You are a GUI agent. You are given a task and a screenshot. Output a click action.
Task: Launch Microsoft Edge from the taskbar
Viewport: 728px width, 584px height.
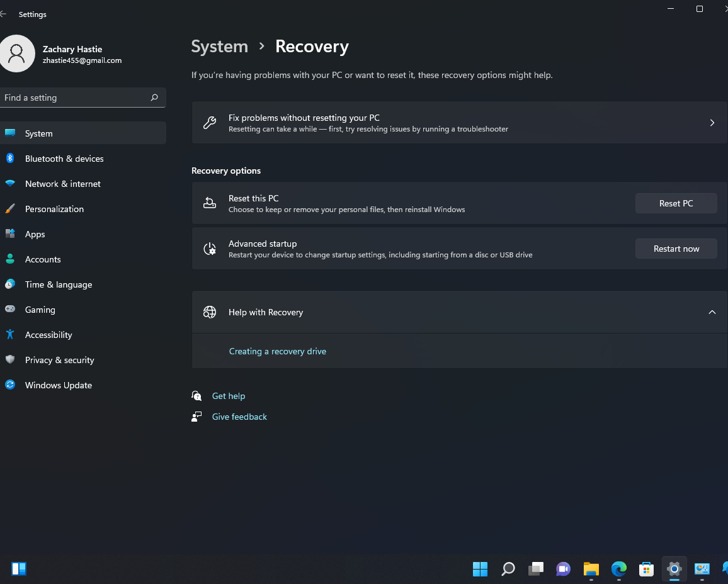[x=618, y=569]
